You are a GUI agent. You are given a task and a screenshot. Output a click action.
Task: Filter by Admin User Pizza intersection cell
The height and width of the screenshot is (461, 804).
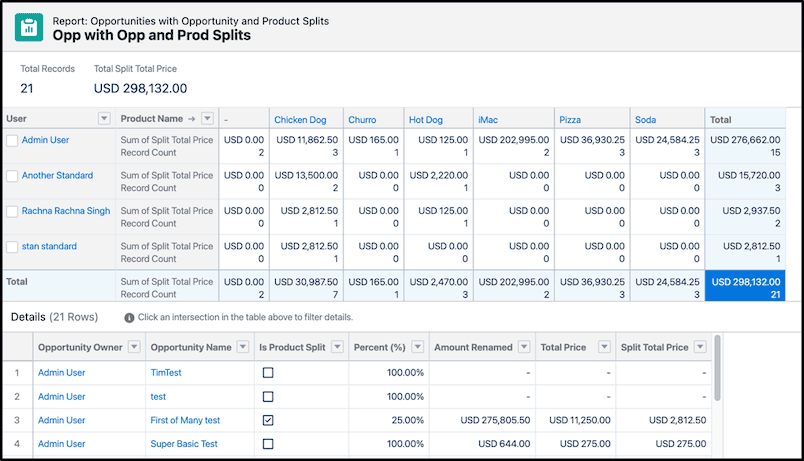point(592,146)
